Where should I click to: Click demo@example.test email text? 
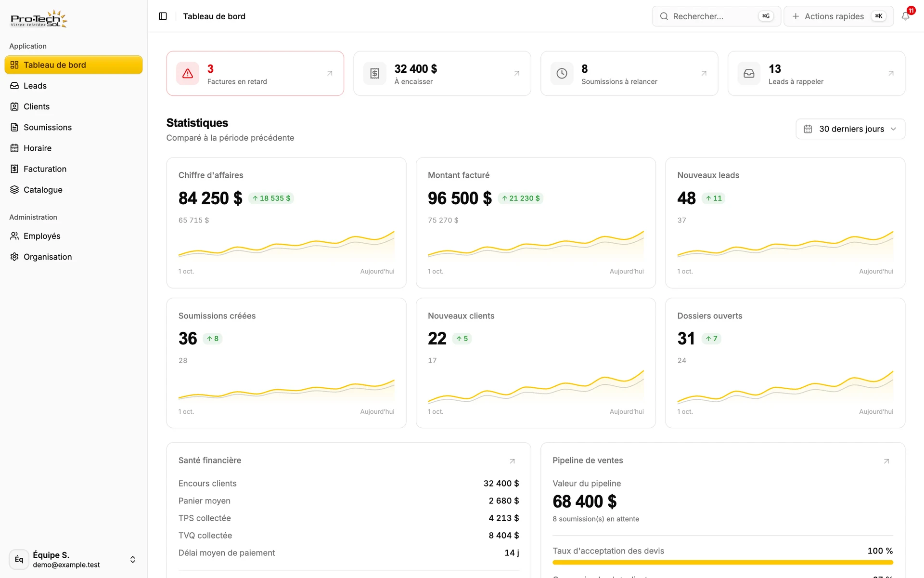click(66, 565)
